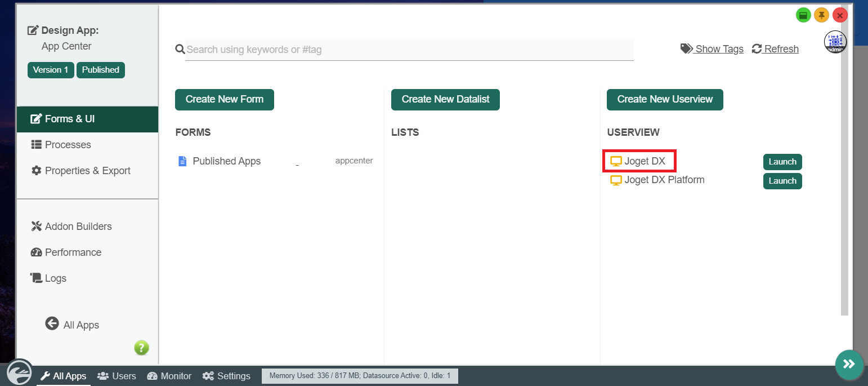Click the Design App edit icon
The image size is (868, 386).
(33, 30)
